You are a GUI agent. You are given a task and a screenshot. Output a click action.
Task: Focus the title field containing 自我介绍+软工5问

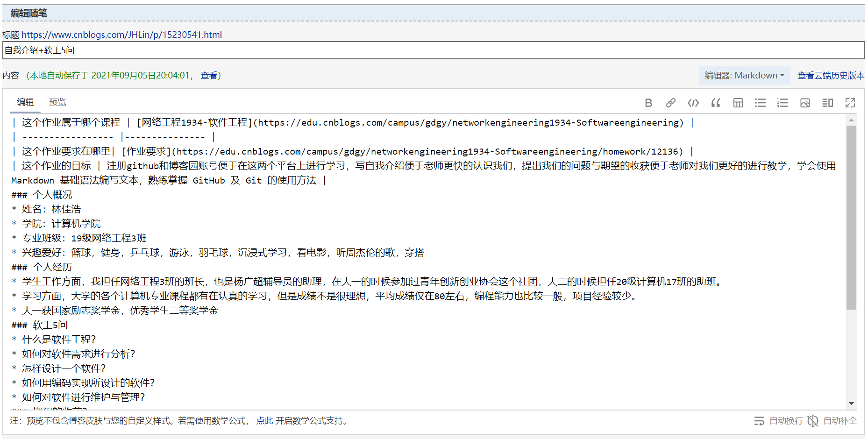433,50
